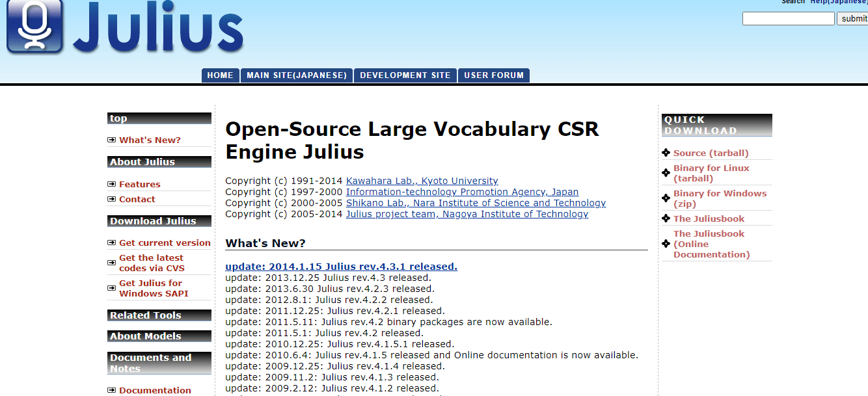The width and height of the screenshot is (868, 396).
Task: Click update 2011.12.25 Julius rev.4.2.1 text
Action: 335,311
